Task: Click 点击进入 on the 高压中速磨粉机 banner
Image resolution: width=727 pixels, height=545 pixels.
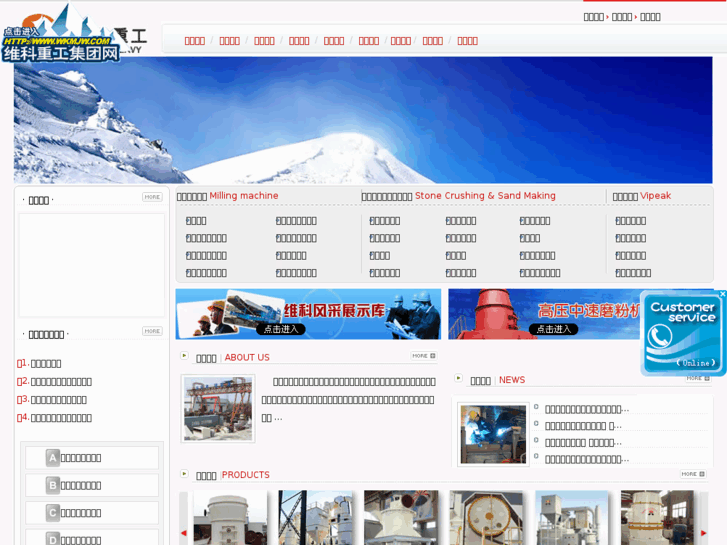Action: (x=554, y=329)
